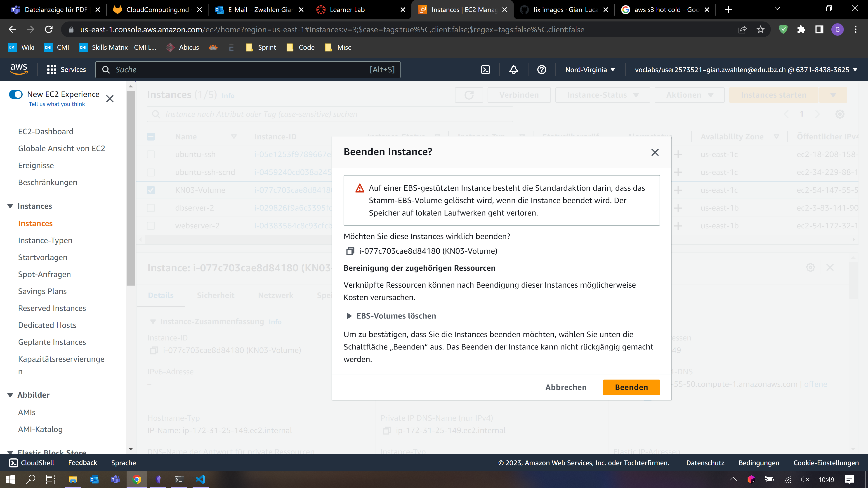The width and height of the screenshot is (868, 488).
Task: Click Abbrechen to cancel the dialog
Action: click(x=566, y=387)
